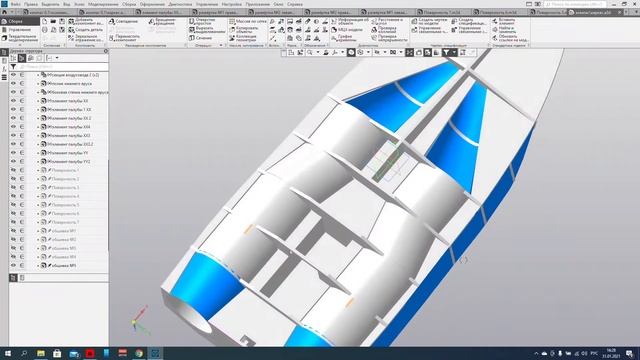Click Копировать объекты
Viewport: 640px width, 360px height.
244,29
